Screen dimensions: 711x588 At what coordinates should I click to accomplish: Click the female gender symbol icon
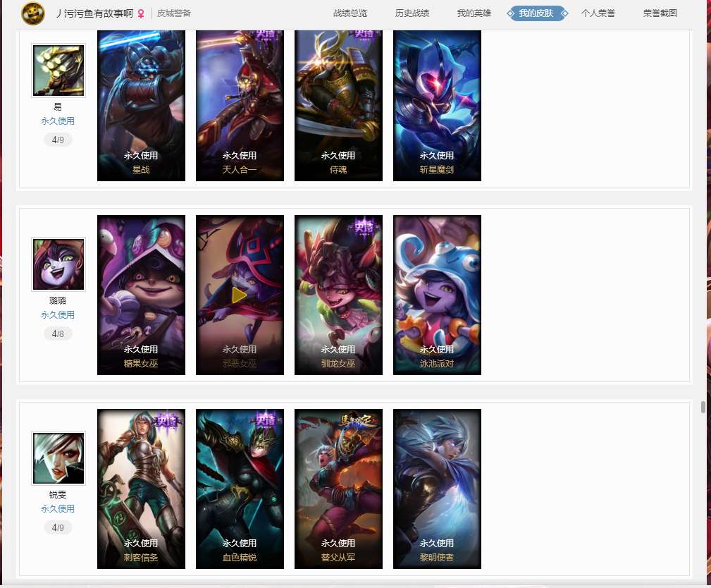click(x=141, y=14)
